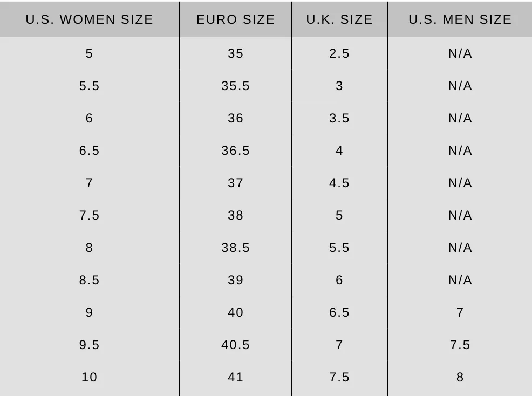532x396 pixels.
Task: Click U.S. men size 8 value
Action: (460, 377)
